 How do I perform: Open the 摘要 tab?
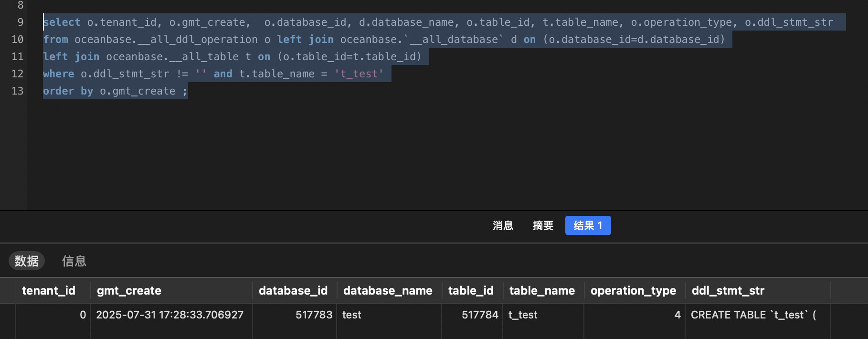point(543,225)
